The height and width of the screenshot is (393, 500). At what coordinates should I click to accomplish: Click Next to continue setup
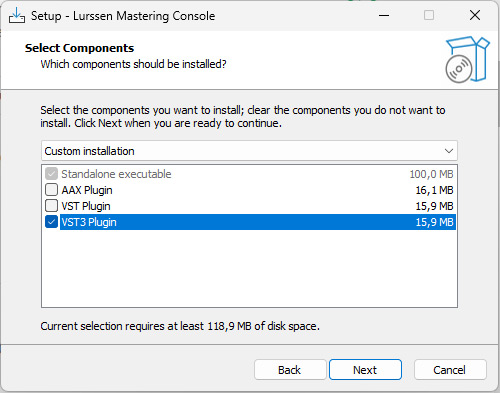[x=365, y=370]
